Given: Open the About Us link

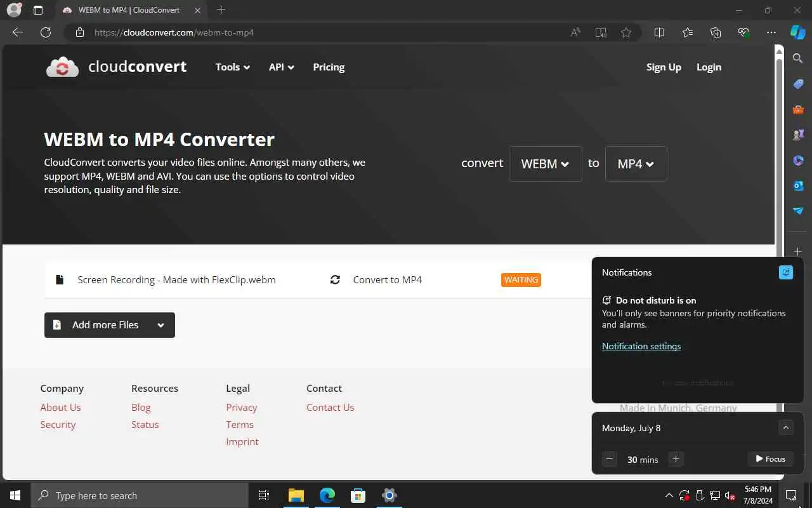Looking at the screenshot, I should click(60, 407).
